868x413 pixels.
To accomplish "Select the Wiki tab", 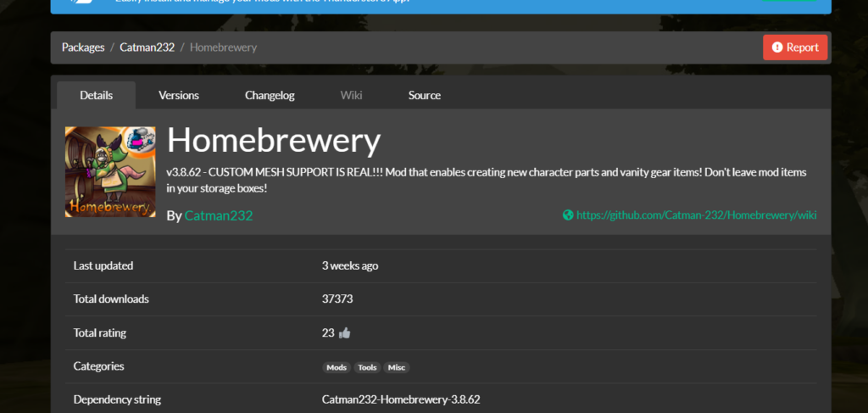I will point(351,95).
